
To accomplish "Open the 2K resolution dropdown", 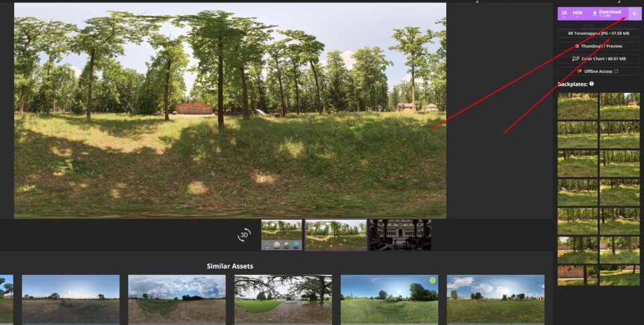I will [x=564, y=13].
